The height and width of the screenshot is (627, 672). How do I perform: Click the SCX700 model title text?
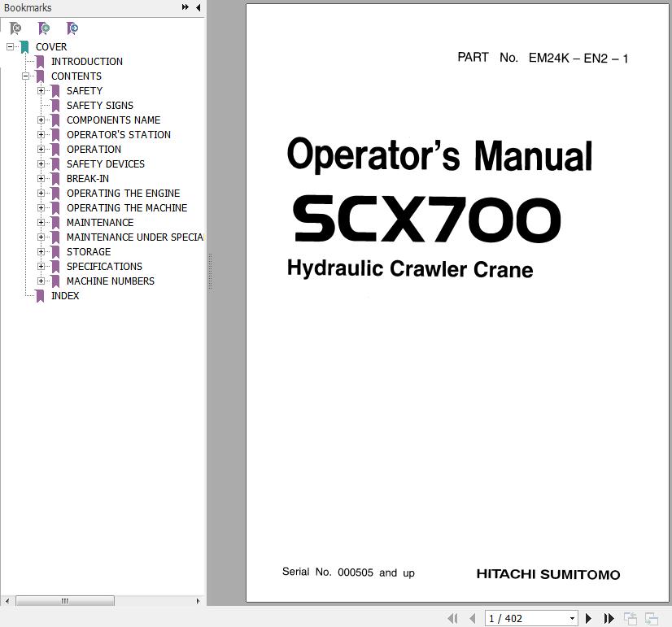[x=427, y=219]
